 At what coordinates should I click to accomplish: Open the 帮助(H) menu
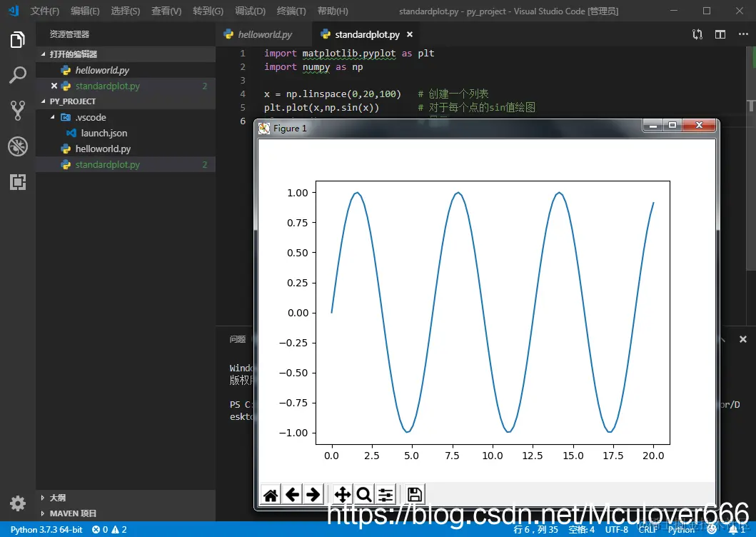(x=333, y=11)
